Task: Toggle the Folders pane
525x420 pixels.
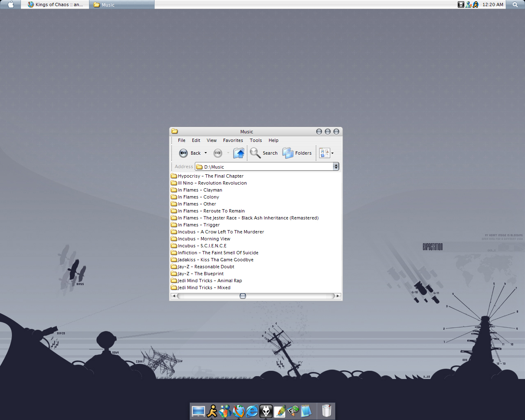Action: pyautogui.click(x=297, y=153)
